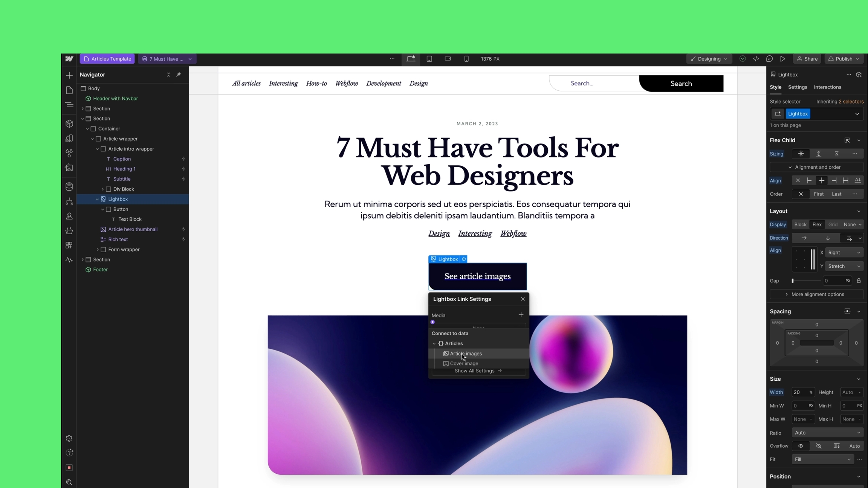Set overflow to visible eye icon

click(801, 446)
